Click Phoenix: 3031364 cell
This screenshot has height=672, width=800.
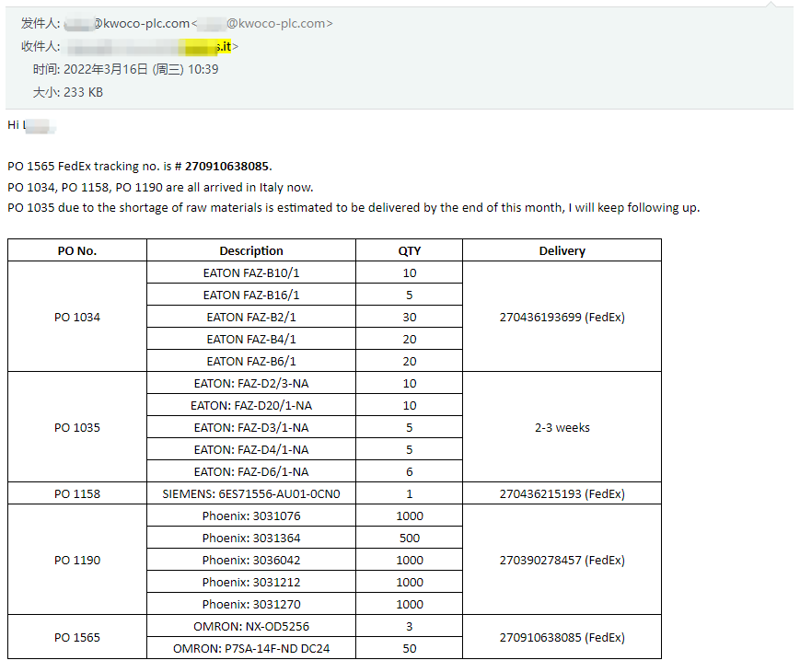click(251, 539)
